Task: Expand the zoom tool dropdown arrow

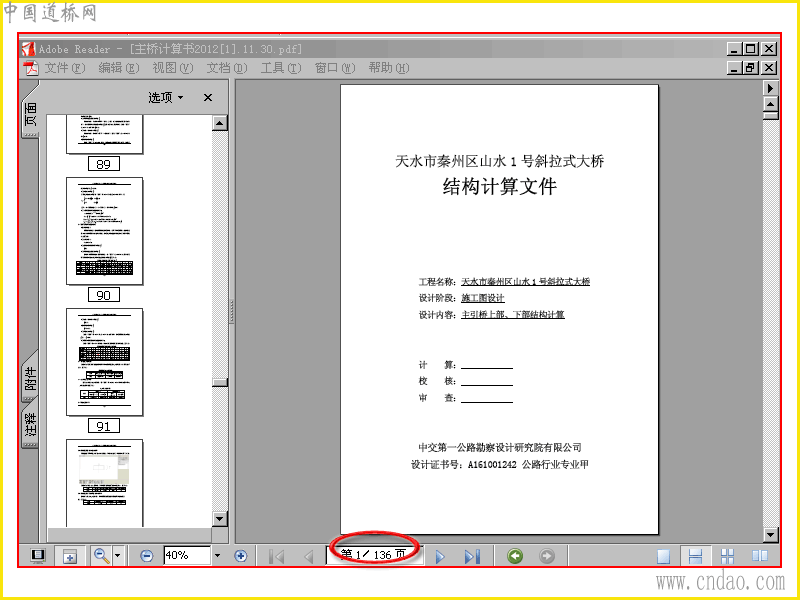Action: click(118, 556)
